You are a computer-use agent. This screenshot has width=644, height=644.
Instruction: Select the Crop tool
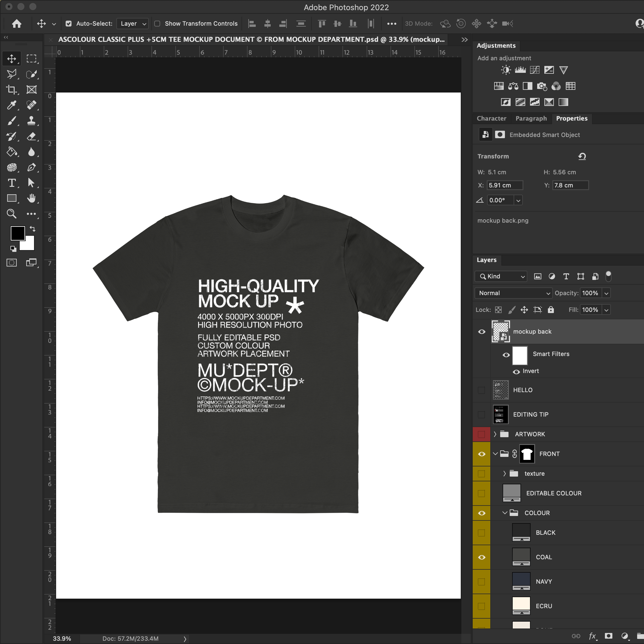click(12, 90)
